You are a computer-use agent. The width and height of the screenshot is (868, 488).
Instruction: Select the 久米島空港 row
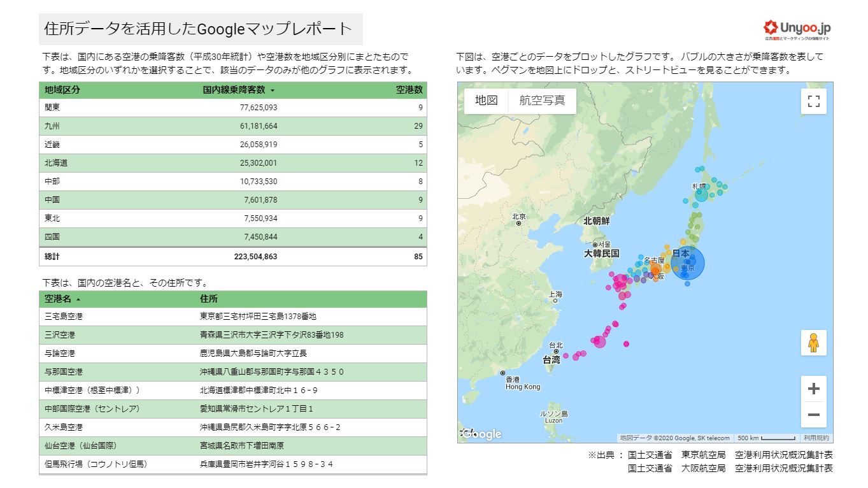pyautogui.click(x=233, y=427)
